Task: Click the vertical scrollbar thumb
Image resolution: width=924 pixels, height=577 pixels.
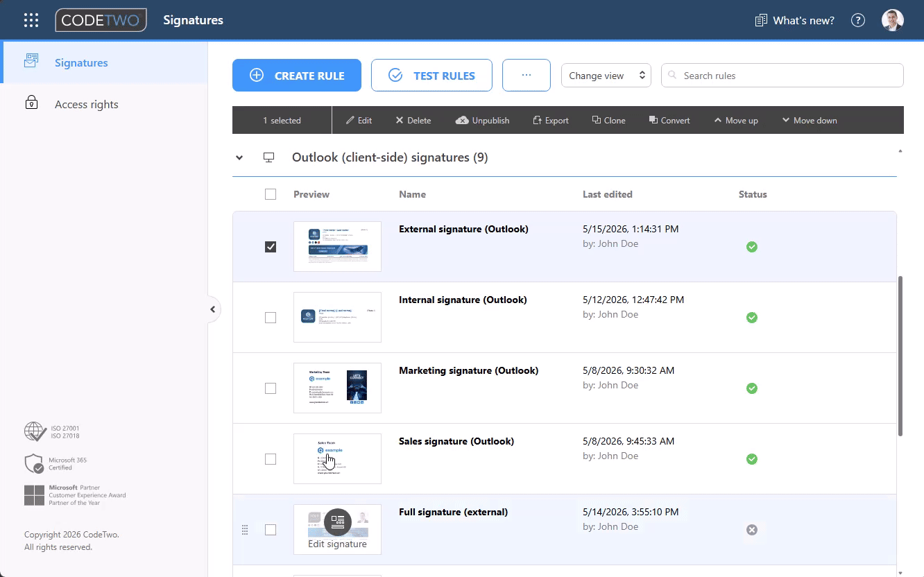Action: [900, 356]
